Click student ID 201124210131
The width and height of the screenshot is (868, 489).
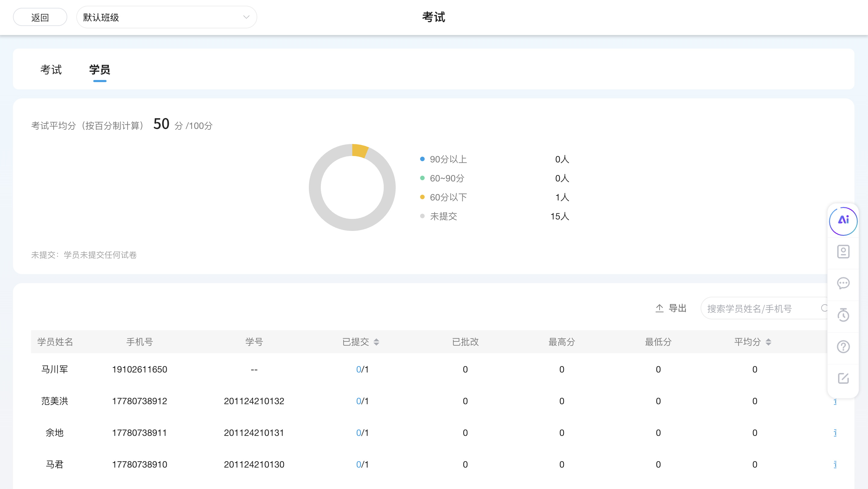254,433
